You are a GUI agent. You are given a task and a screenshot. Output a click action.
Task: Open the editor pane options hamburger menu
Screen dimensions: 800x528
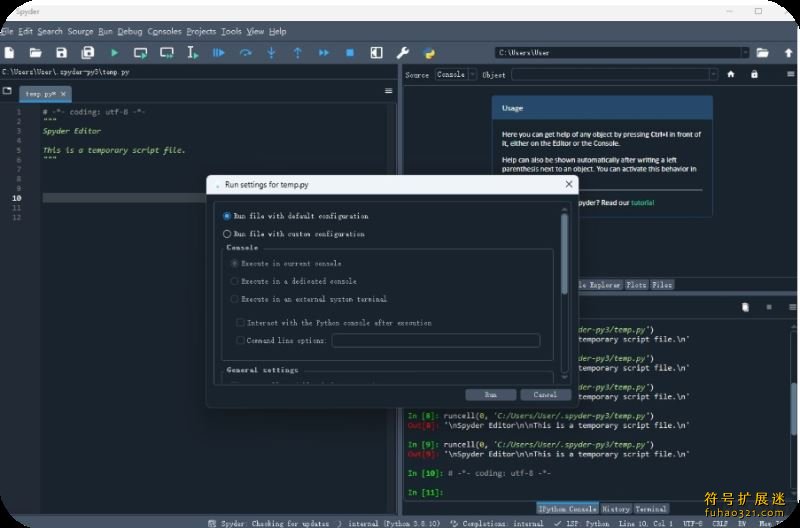388,91
